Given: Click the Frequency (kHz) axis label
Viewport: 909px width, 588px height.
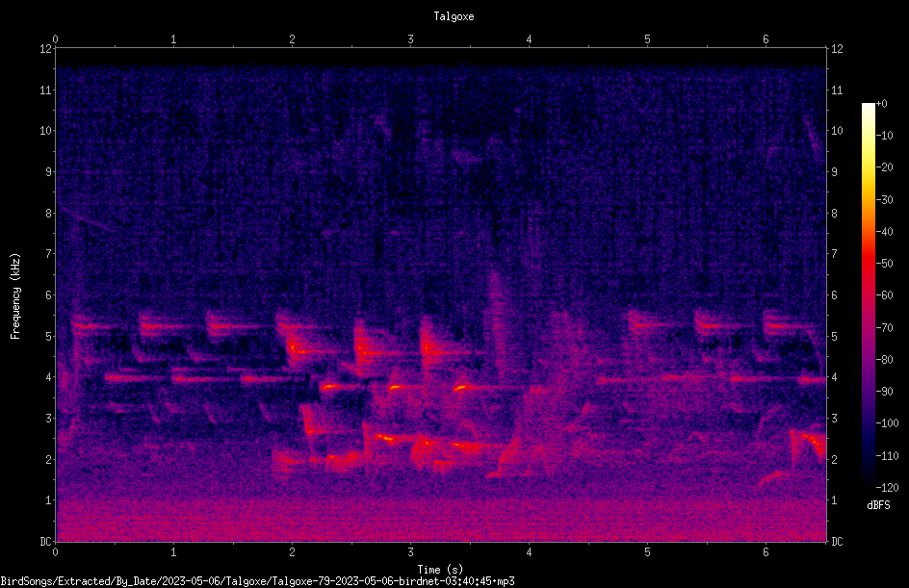Looking at the screenshot, I should pyautogui.click(x=15, y=296).
